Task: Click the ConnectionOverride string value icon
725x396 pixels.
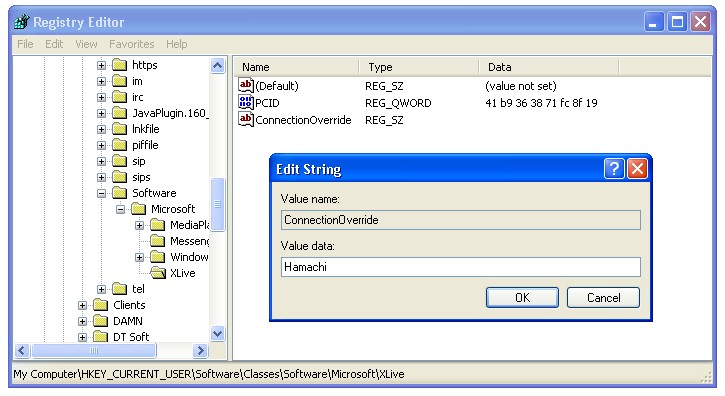Action: click(246, 120)
